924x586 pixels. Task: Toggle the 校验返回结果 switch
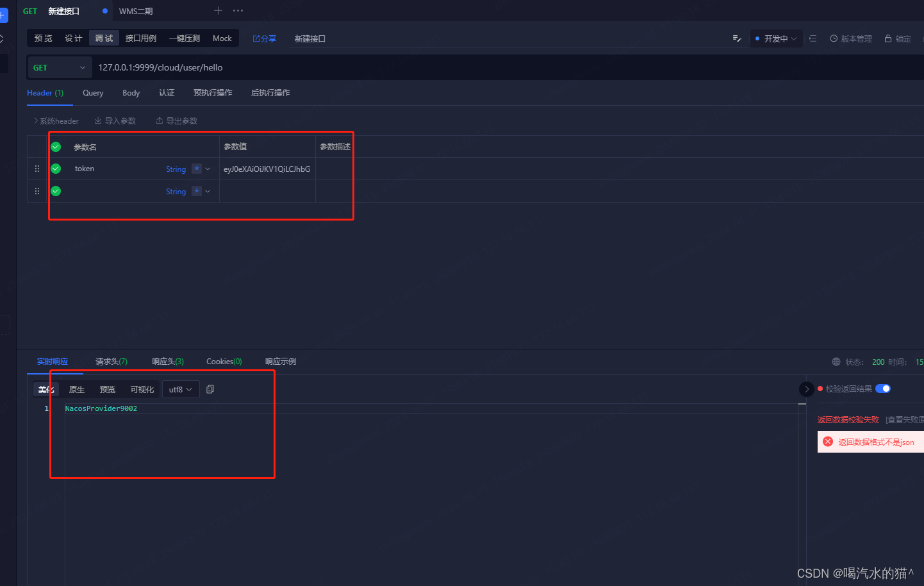(883, 389)
